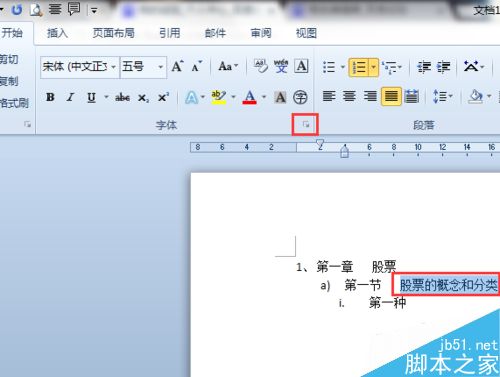Open highlight color dropdown arrow

[x=233, y=97]
